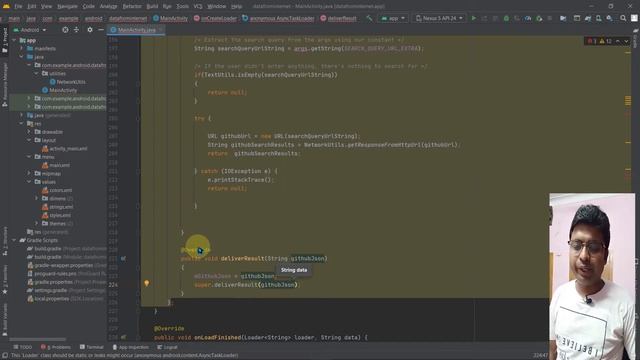The height and width of the screenshot is (360, 640).
Task: Click the project panel horizontal scrollbar
Action: point(38,339)
